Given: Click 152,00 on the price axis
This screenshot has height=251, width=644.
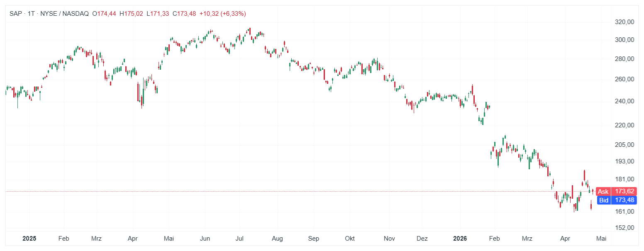Looking at the screenshot, I should [x=625, y=228].
